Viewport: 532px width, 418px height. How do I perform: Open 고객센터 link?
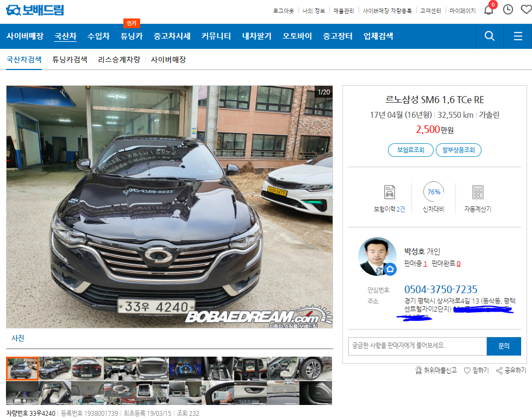(x=430, y=11)
